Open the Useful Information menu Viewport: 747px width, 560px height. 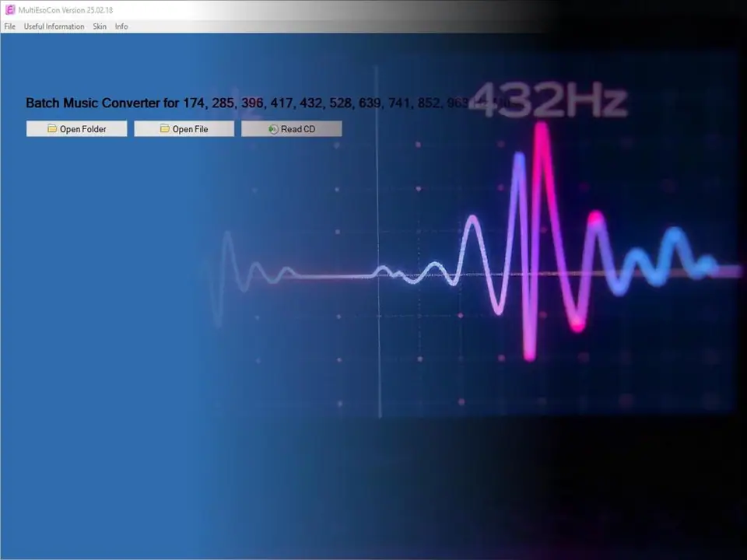click(x=54, y=26)
